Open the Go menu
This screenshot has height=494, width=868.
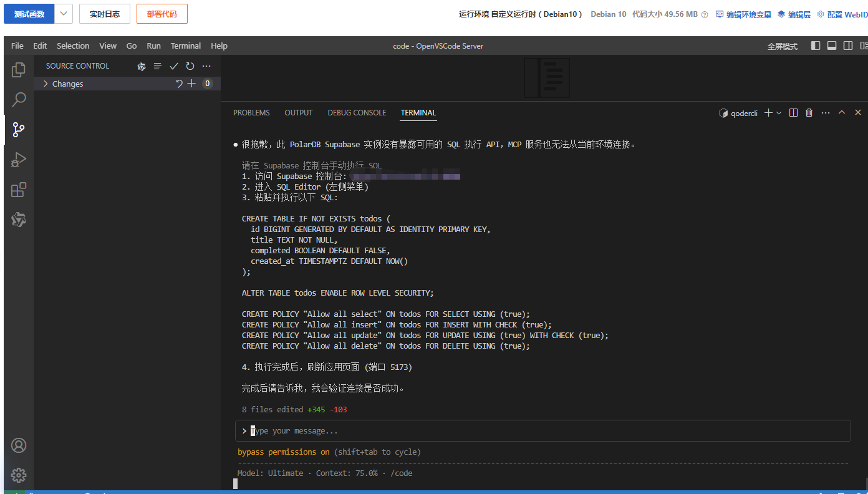click(x=132, y=46)
